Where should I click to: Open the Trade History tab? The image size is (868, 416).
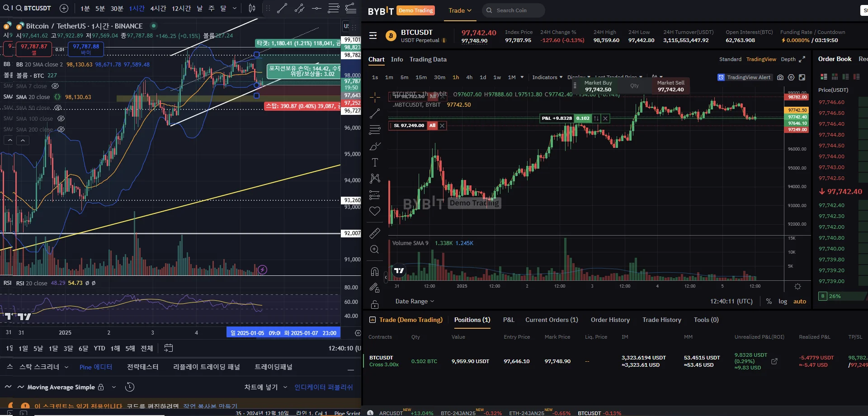pos(661,320)
